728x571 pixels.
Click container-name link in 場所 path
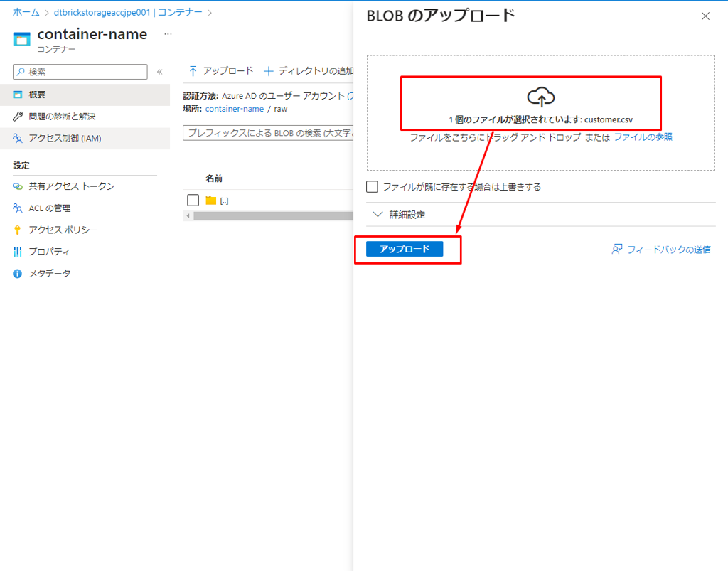coord(235,109)
